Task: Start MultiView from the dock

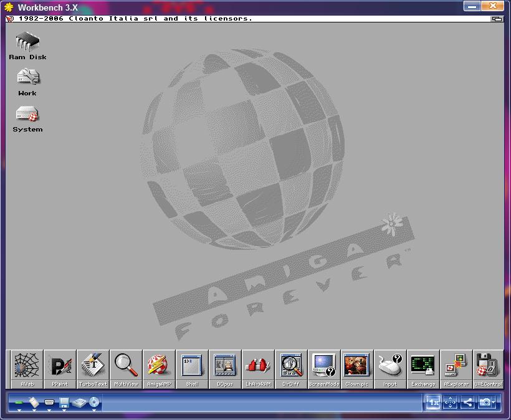Action: 126,369
